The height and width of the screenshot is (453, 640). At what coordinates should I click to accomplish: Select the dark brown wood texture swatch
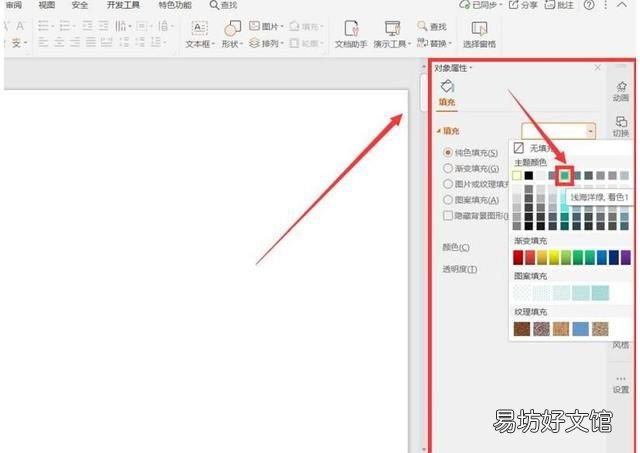click(522, 329)
